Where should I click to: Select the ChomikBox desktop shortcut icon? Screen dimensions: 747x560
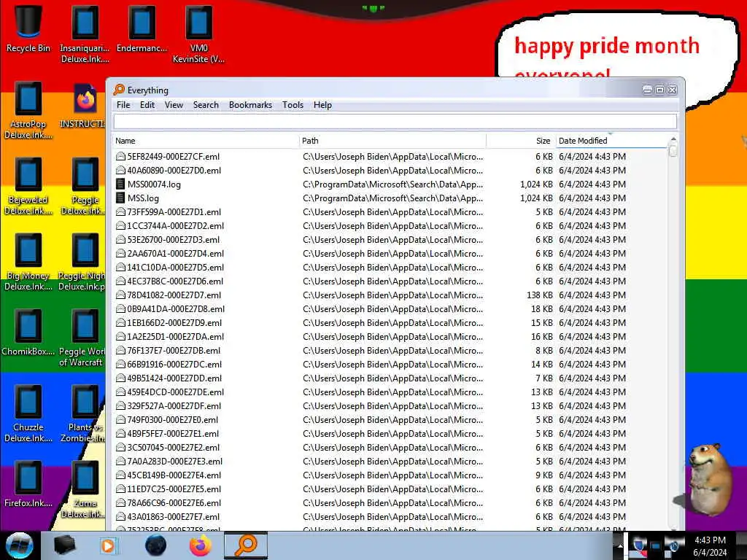pyautogui.click(x=28, y=326)
